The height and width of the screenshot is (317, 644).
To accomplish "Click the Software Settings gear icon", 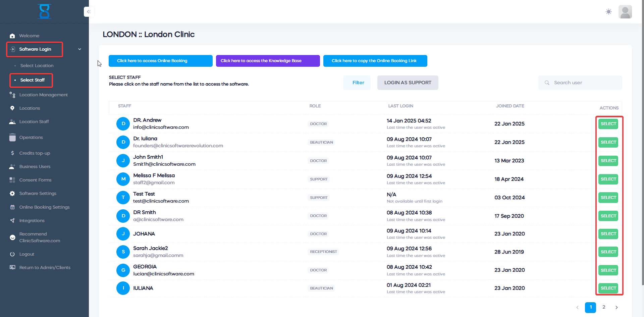I will pos(12,194).
